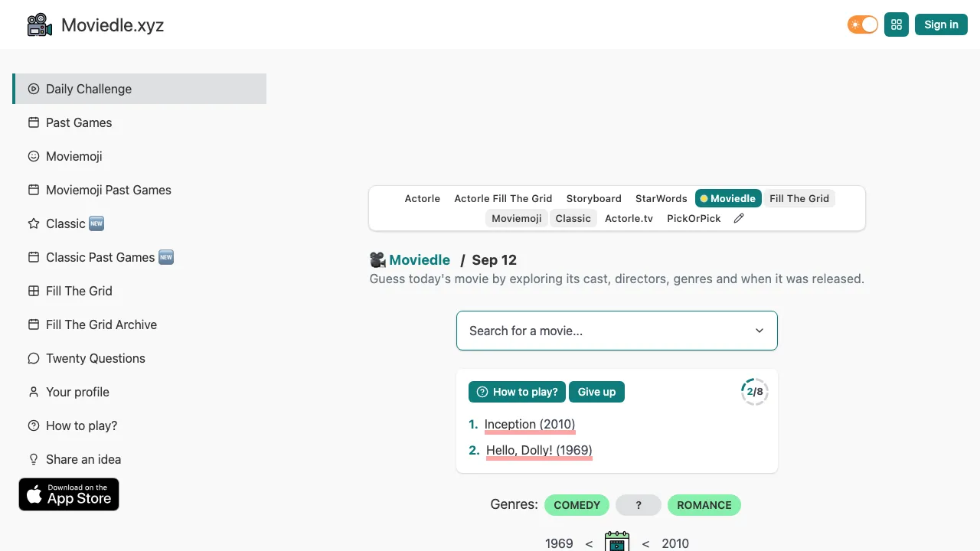Switch to Actorle Fill The Grid tab

coord(503,198)
